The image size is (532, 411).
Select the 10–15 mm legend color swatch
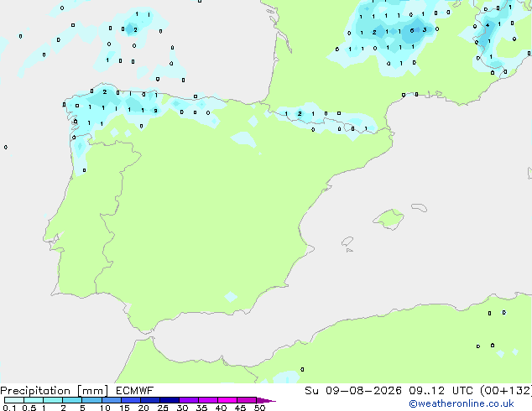111,400
